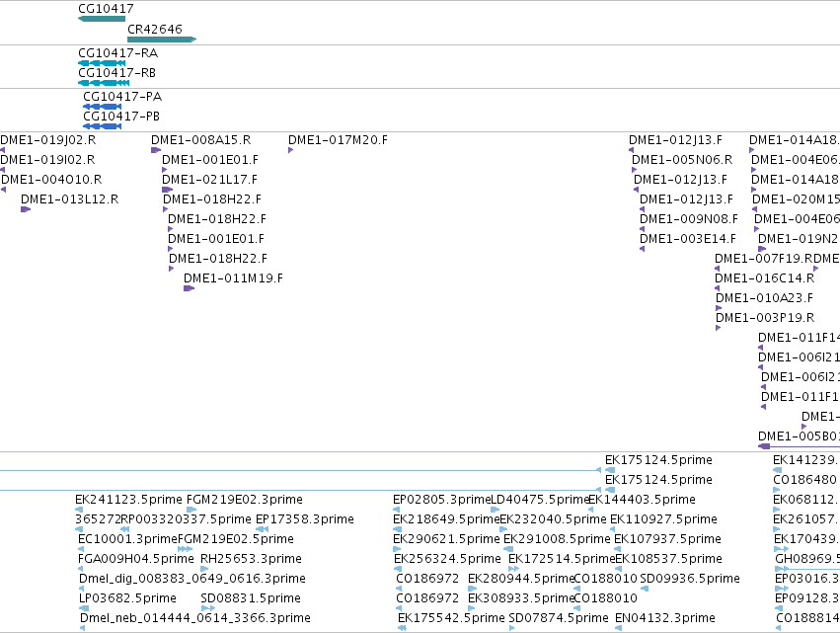
Task: Click the EK308933.5prime EST label
Action: tap(521, 599)
